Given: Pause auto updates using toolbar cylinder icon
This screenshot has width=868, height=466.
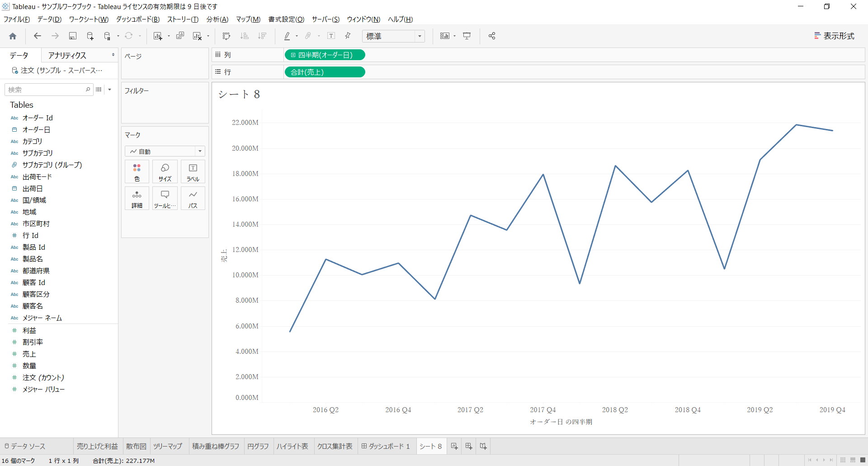Looking at the screenshot, I should (x=108, y=36).
